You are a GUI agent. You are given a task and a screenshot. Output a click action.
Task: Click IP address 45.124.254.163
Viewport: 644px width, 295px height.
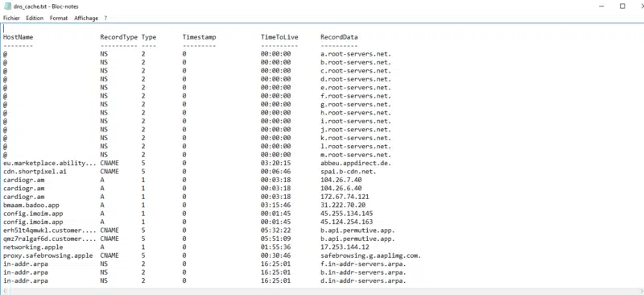[347, 222]
